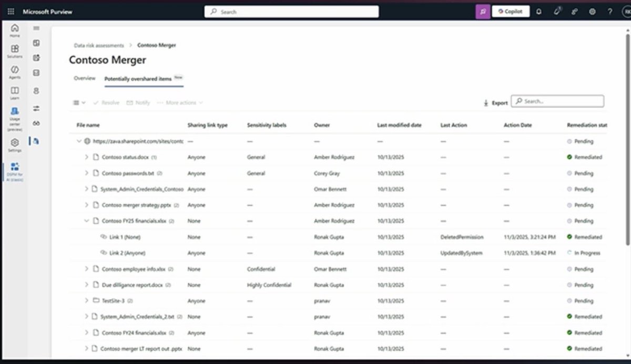631x364 pixels.
Task: Open Agents in the left navigation
Action: (15, 72)
